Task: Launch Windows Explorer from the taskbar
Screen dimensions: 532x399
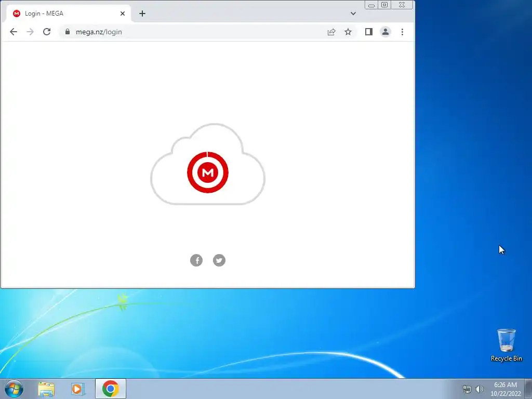Action: pyautogui.click(x=46, y=389)
